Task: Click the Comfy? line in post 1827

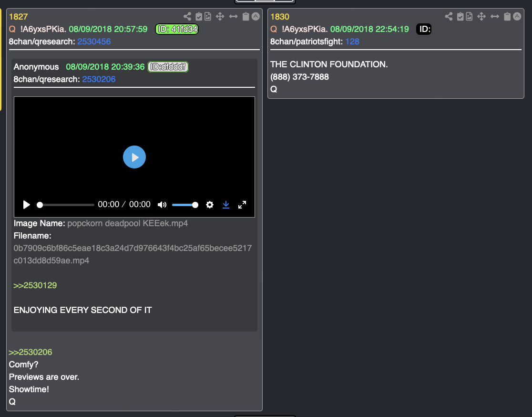Action: (x=23, y=365)
